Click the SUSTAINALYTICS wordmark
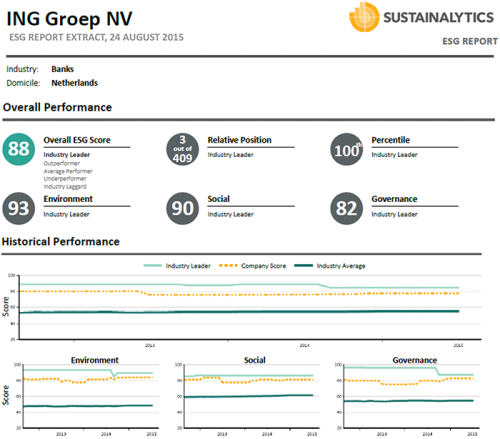 439,17
